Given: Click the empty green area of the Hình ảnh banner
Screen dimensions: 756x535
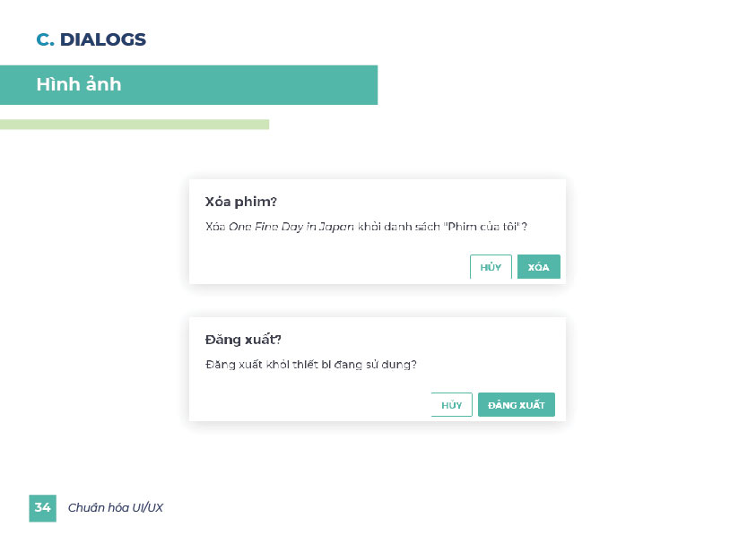Looking at the screenshot, I should (x=269, y=85).
